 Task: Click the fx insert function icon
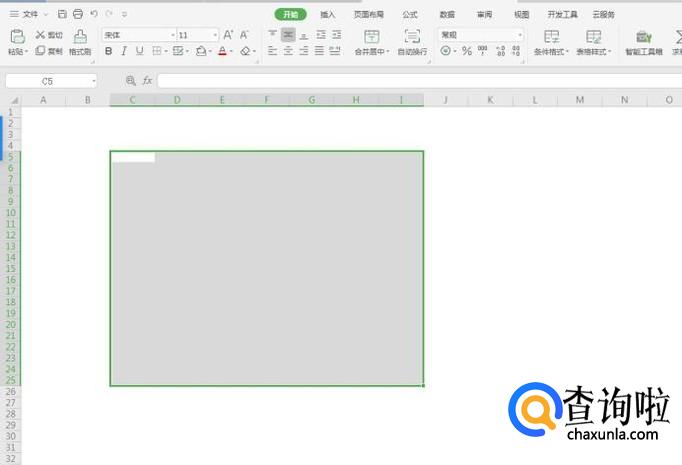coord(147,80)
